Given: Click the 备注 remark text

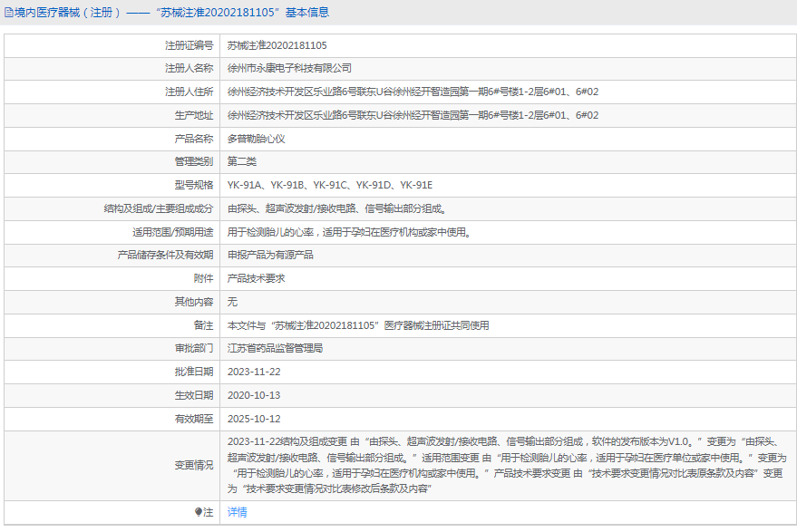Looking at the screenshot, I should point(357,325).
